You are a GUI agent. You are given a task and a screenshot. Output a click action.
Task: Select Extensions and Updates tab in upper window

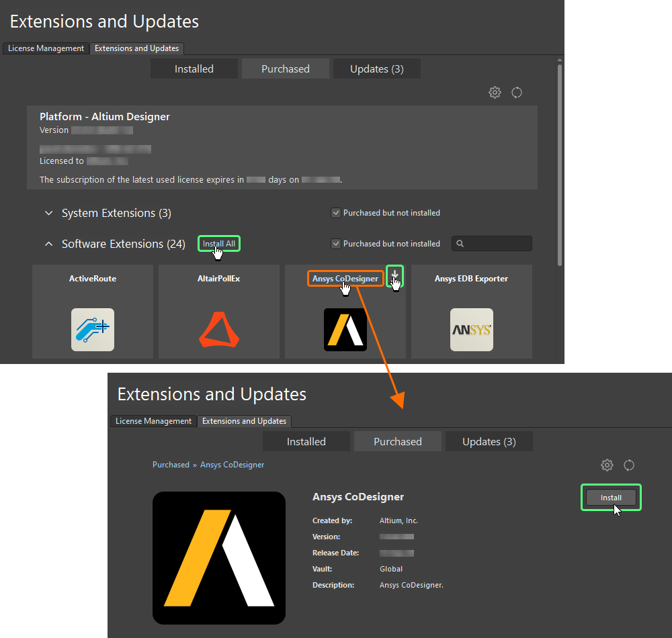tap(136, 48)
